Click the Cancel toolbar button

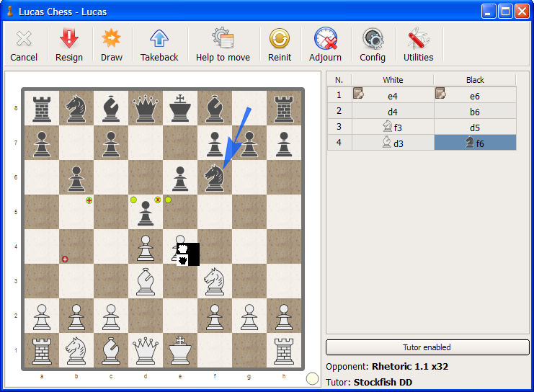click(24, 45)
